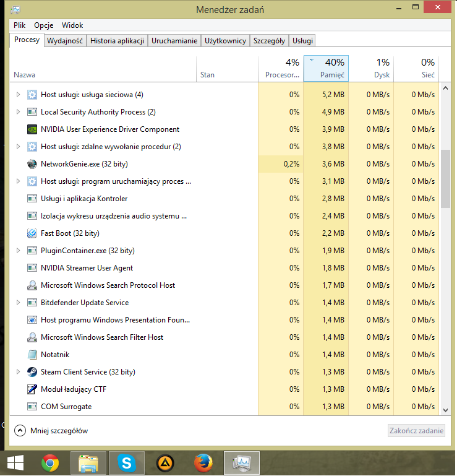457x476 pixels.
Task: Switch to Skype on the taskbar
Action: 126,463
